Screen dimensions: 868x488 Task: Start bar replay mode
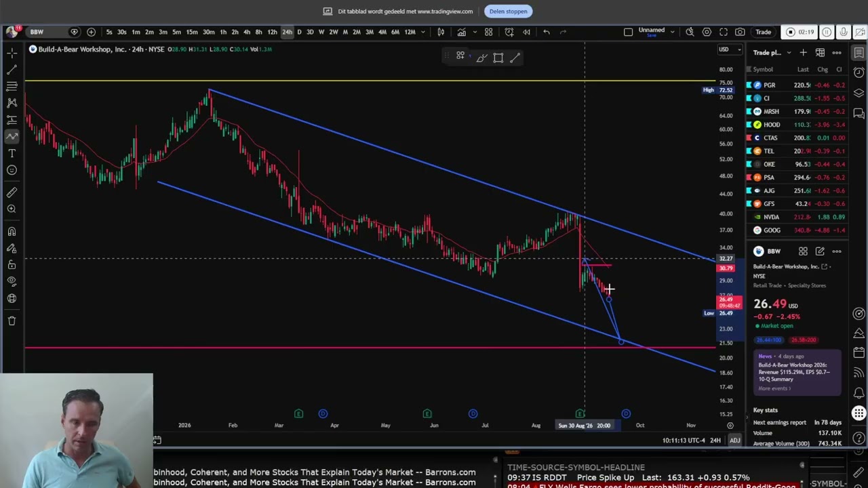coord(526,32)
